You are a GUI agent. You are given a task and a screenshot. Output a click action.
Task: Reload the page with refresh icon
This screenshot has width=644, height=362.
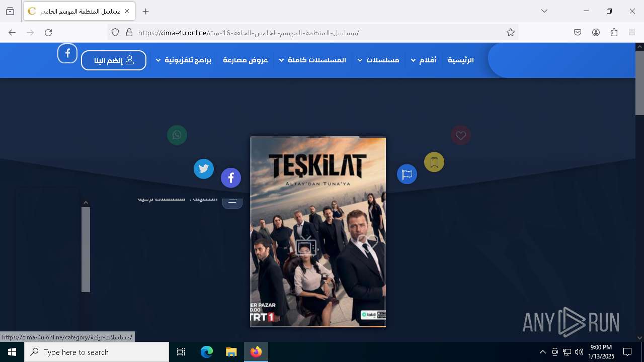point(48,32)
